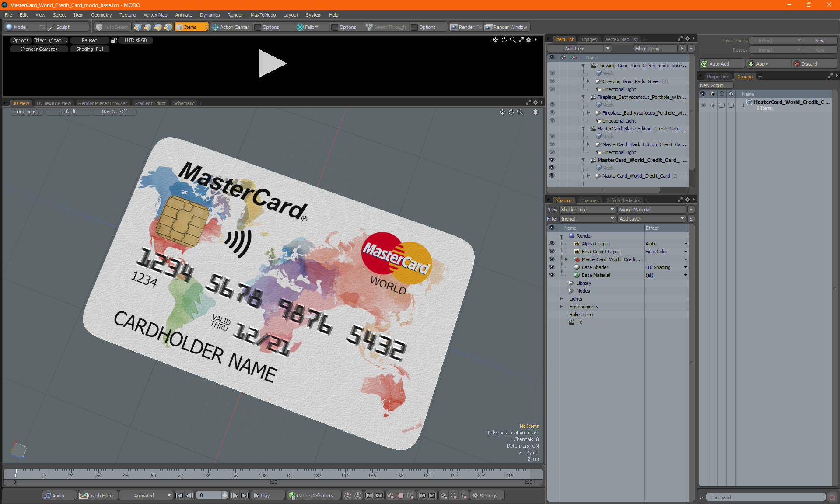Screen dimensions: 840x504
Task: Open Add Layer dropdown
Action: 652,219
